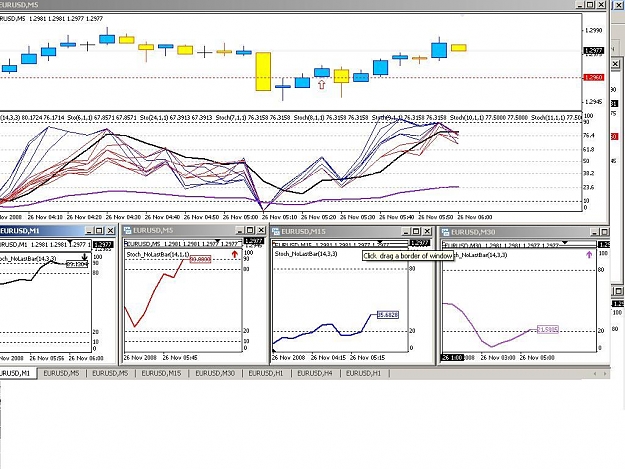
Task: Click the 35.6828 value label in the M15 window
Action: 387,315
